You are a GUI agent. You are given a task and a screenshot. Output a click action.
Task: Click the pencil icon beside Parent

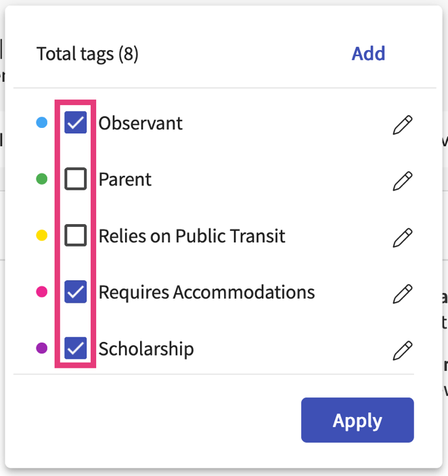(x=403, y=181)
